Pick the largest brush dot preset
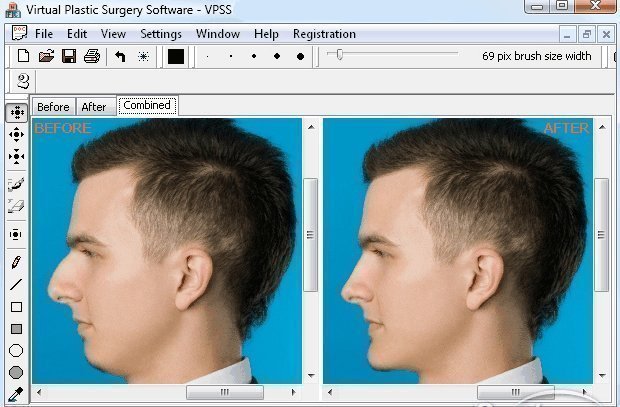Screen dimensions: 620x407 click(x=300, y=56)
